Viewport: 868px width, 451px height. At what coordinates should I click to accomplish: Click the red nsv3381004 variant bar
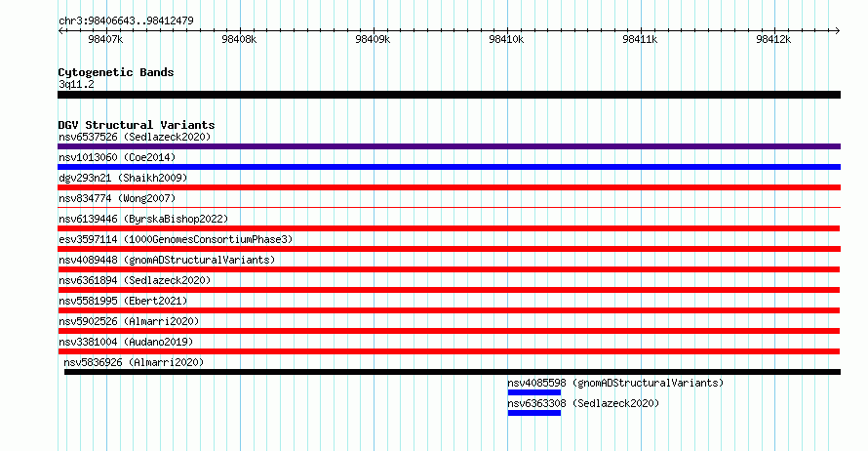pos(449,351)
